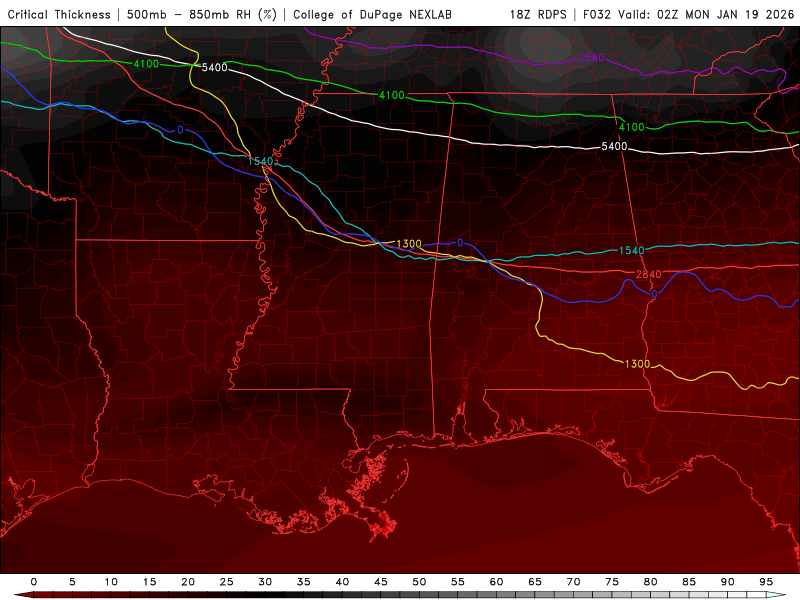The image size is (800, 600).
Task: Click the 'Critical Thickness' title text
Action: tap(59, 15)
